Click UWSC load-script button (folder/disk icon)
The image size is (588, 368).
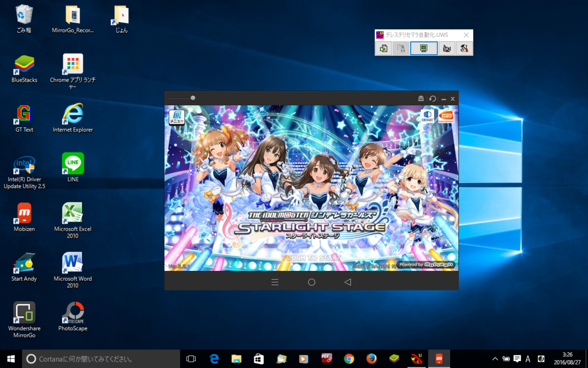[384, 48]
